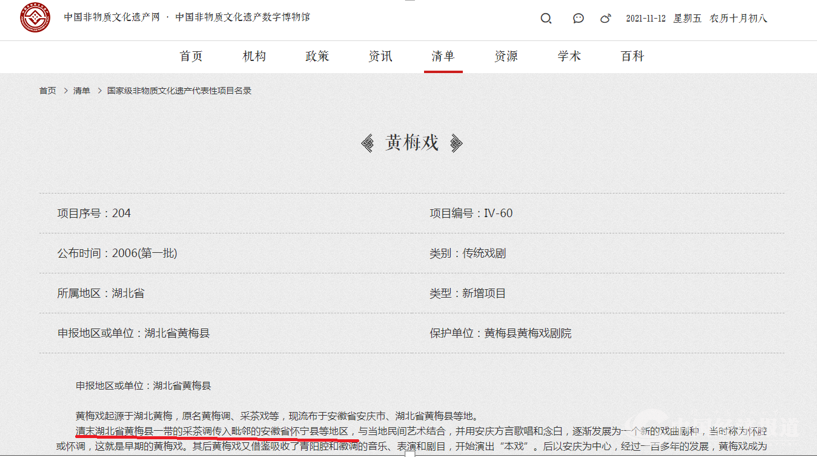The width and height of the screenshot is (817, 457).
Task: Click the 黄梅戏 page heading
Action: [x=412, y=143]
